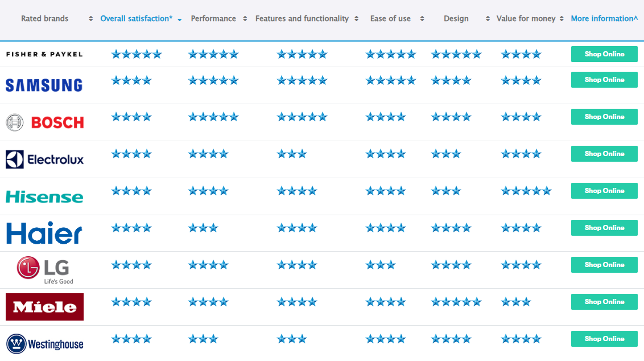The width and height of the screenshot is (644, 361).
Task: Click Haier's design star rating
Action: tap(451, 228)
